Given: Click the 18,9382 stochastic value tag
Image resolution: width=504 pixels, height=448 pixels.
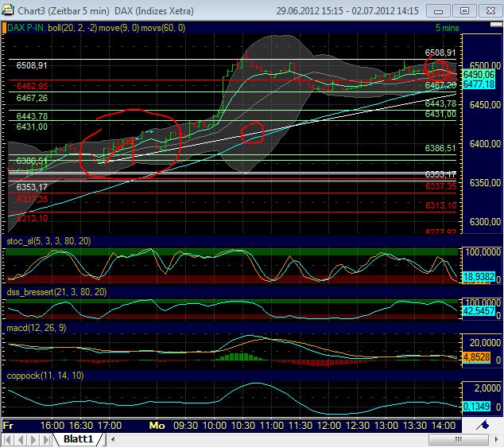Looking at the screenshot, I should tap(479, 276).
